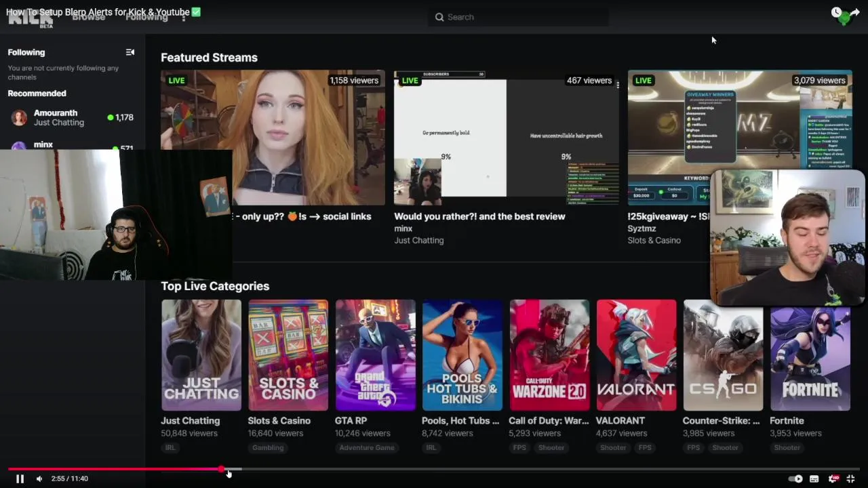Open minx channel in sidebar

[73, 145]
